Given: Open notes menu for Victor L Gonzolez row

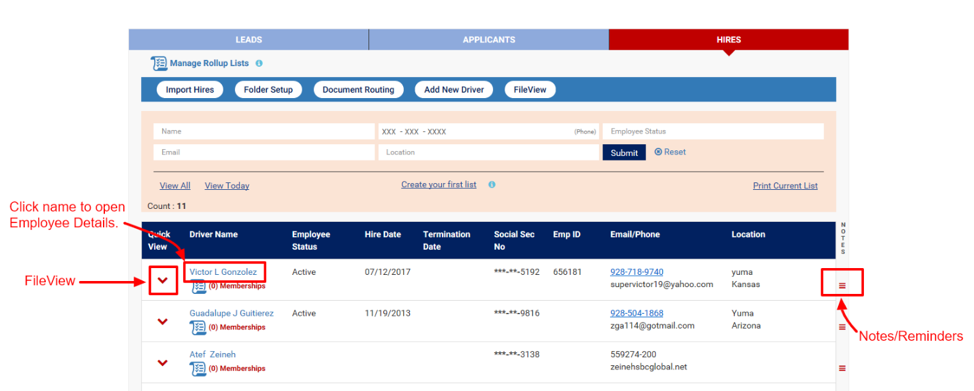Looking at the screenshot, I should [842, 285].
